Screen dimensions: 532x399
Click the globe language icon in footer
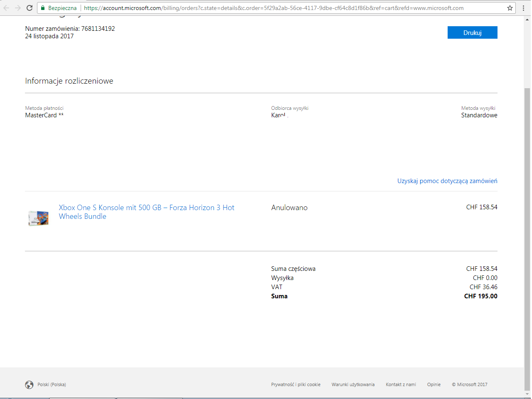click(x=29, y=385)
